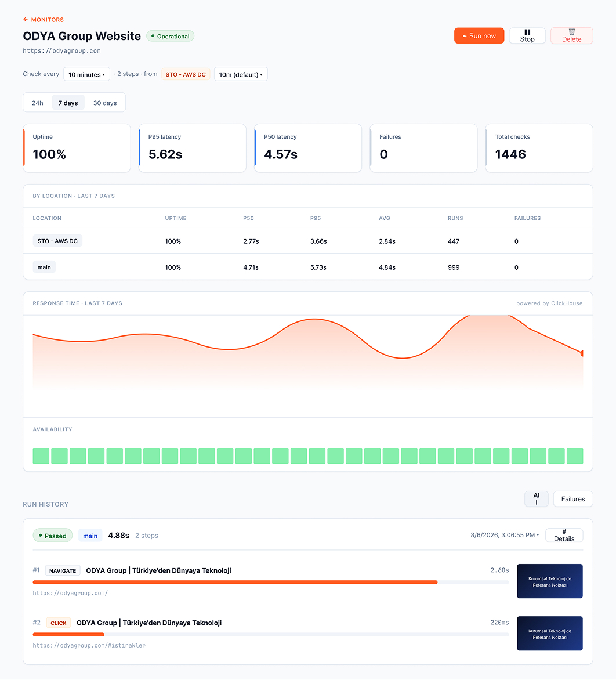616x680 pixels.
Task: Click the NAVIGATE step tag
Action: pyautogui.click(x=63, y=570)
